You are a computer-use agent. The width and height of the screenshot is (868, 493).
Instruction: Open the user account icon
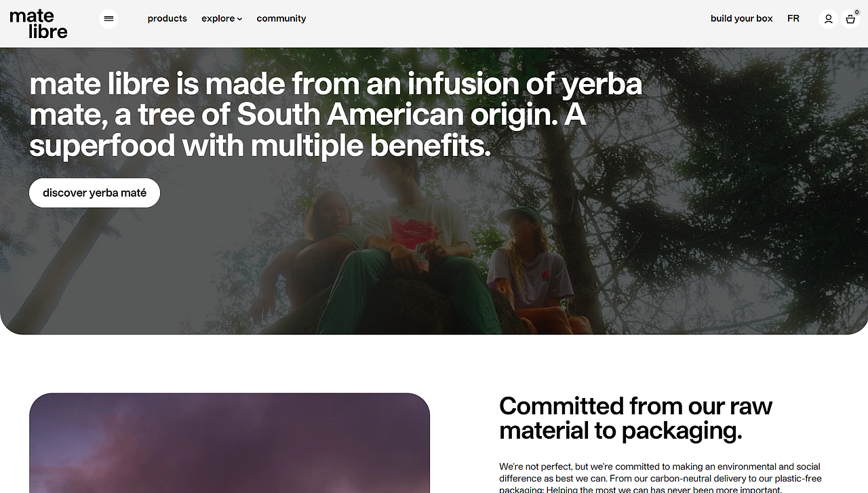pos(828,19)
